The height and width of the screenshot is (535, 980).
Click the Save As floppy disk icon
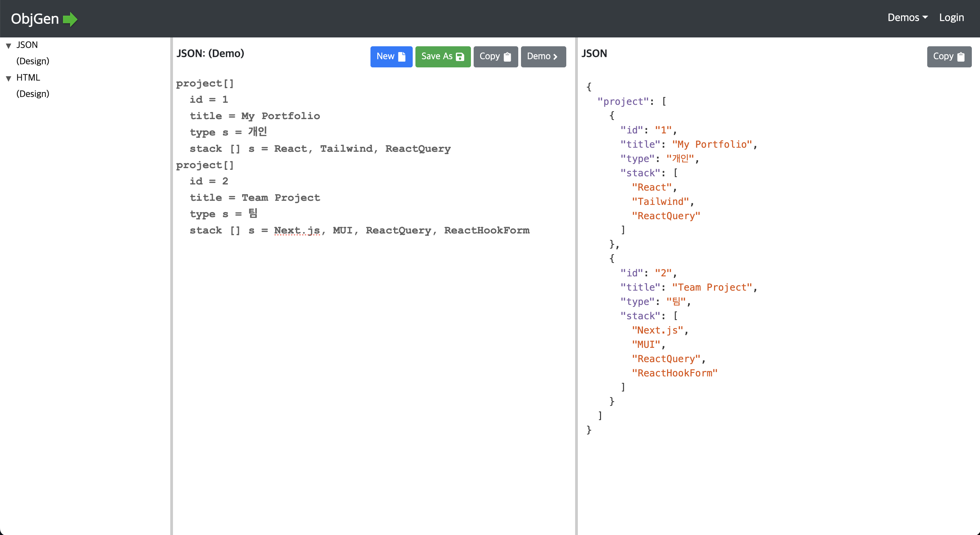point(460,56)
